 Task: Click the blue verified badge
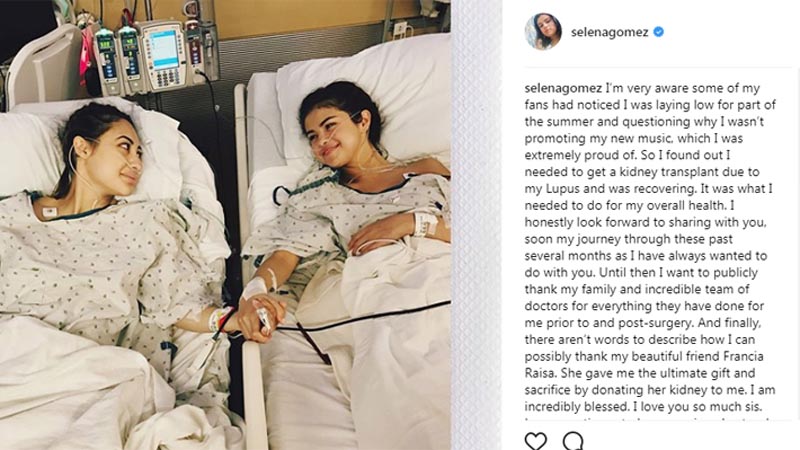tap(659, 32)
